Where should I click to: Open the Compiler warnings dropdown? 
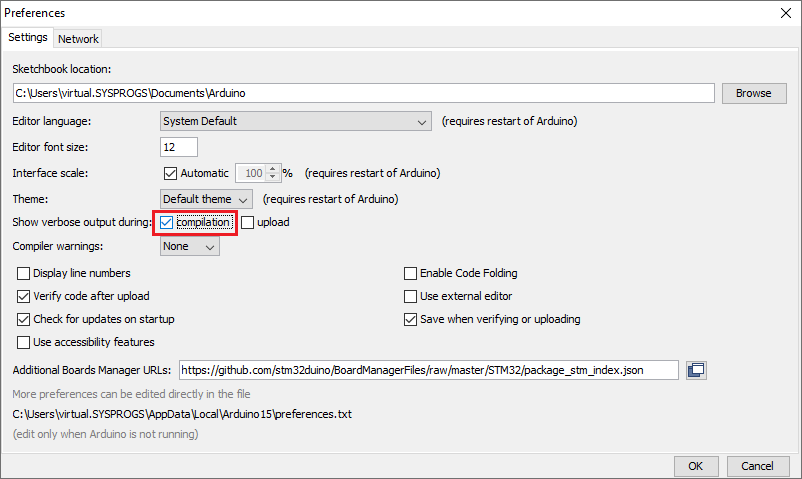[x=190, y=246]
